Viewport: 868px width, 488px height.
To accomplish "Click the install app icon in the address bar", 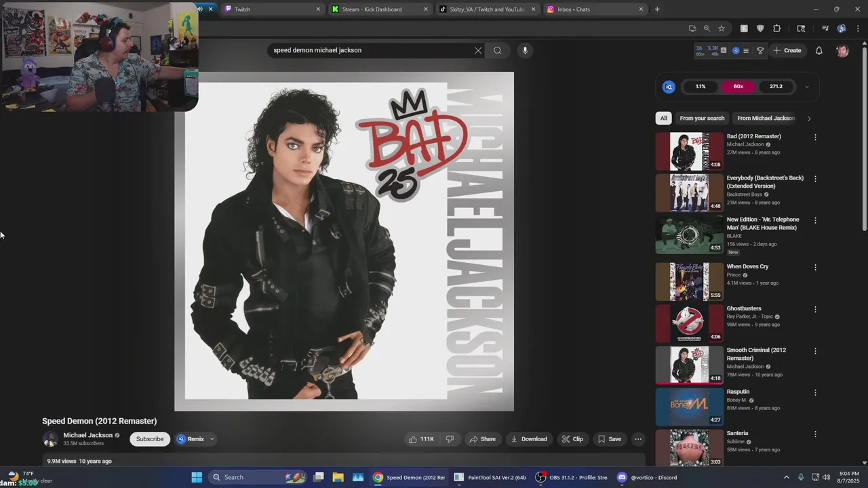I will [x=692, y=28].
